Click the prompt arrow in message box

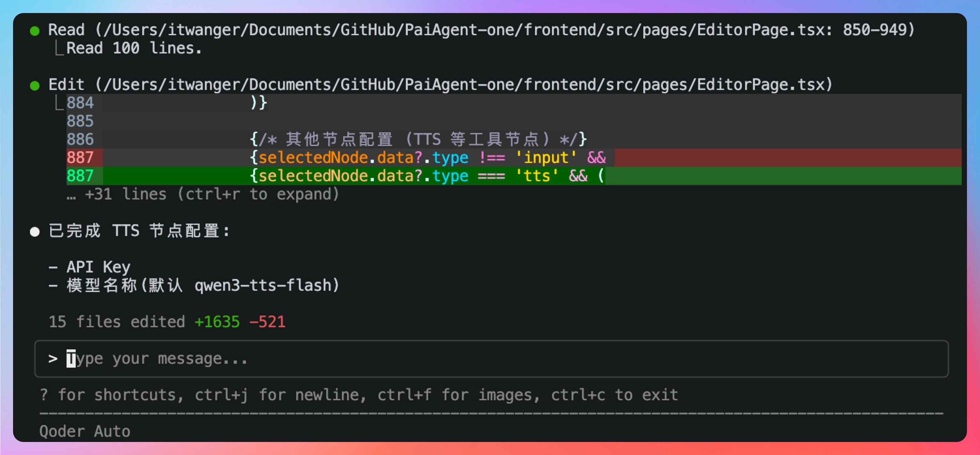point(53,359)
